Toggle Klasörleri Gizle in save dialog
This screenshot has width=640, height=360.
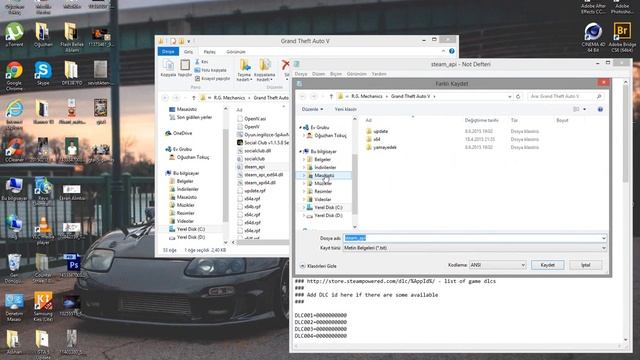point(318,266)
